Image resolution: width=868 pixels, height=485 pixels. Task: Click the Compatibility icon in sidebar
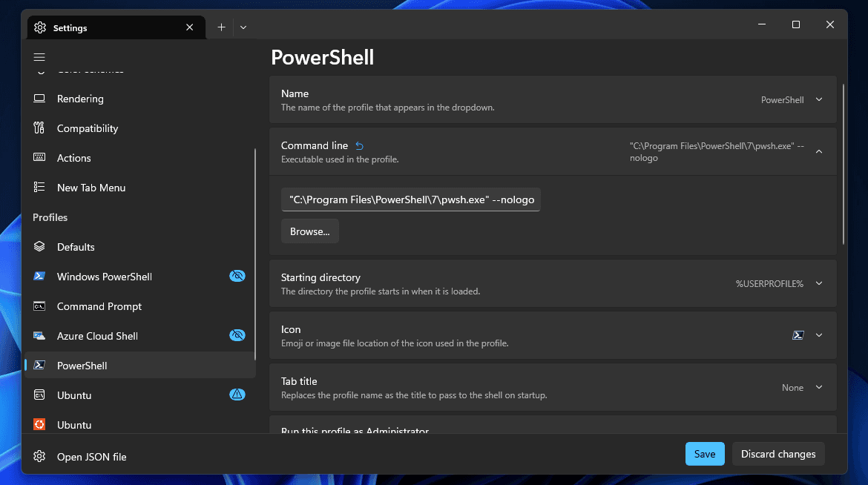tap(39, 128)
